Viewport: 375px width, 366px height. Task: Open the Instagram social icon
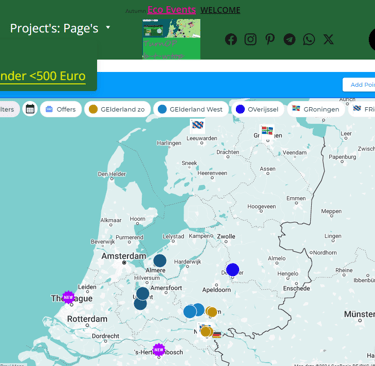tap(250, 39)
